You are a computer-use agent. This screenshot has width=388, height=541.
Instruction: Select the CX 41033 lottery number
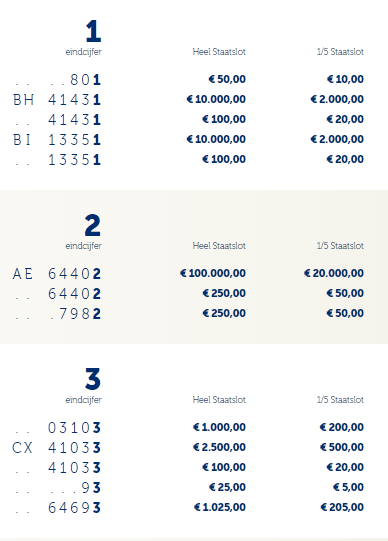pos(57,448)
